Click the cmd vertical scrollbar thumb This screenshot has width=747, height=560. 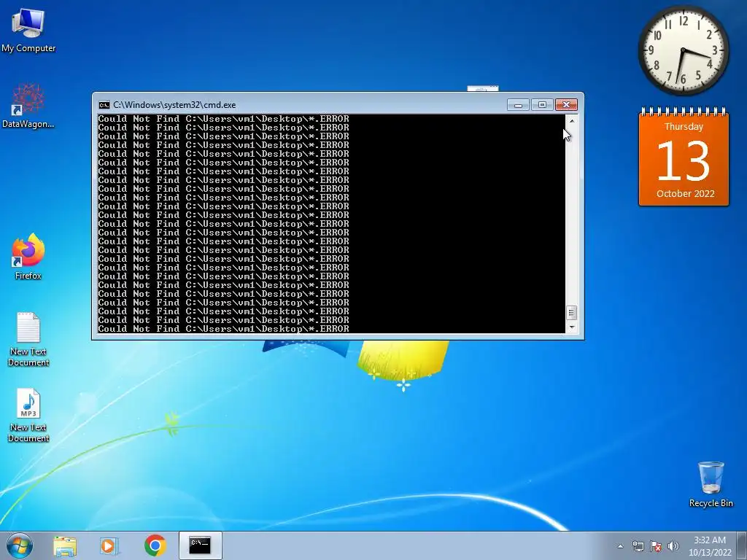[x=572, y=313]
